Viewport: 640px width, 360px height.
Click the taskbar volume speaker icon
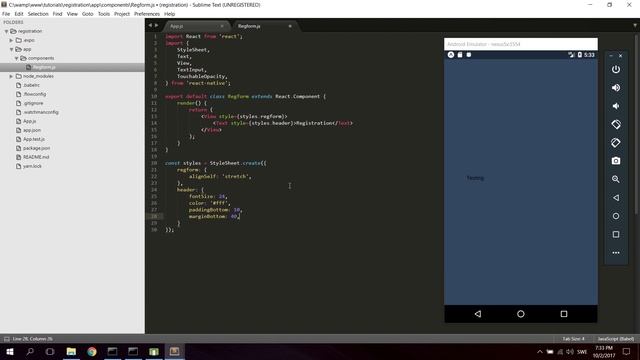[570, 351]
